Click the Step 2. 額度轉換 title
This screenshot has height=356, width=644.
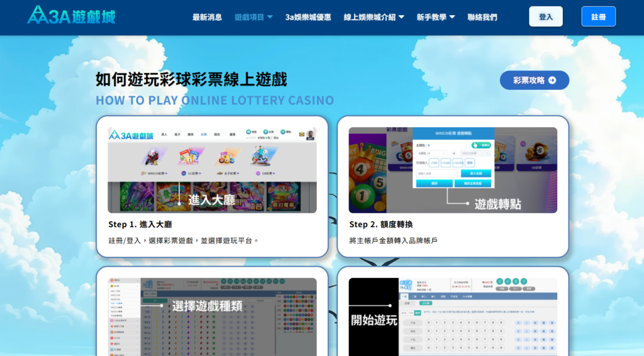tap(380, 225)
